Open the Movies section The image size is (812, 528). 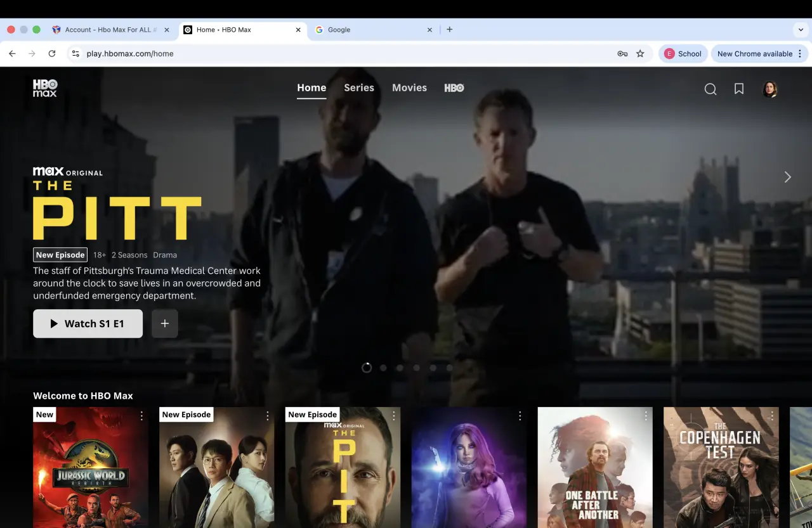point(409,88)
